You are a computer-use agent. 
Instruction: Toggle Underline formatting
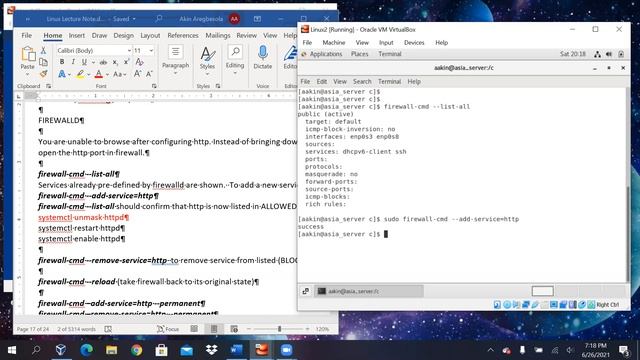click(84, 62)
